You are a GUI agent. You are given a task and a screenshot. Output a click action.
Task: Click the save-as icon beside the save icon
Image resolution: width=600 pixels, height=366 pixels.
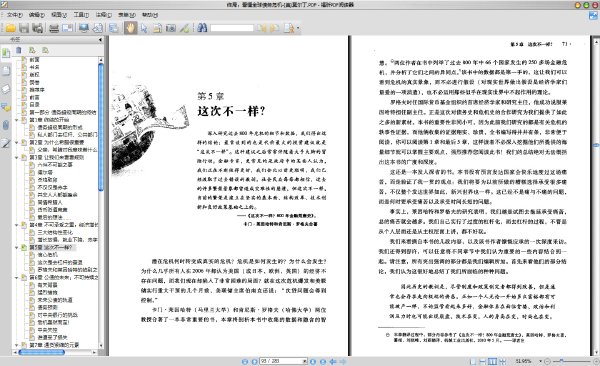37,28
